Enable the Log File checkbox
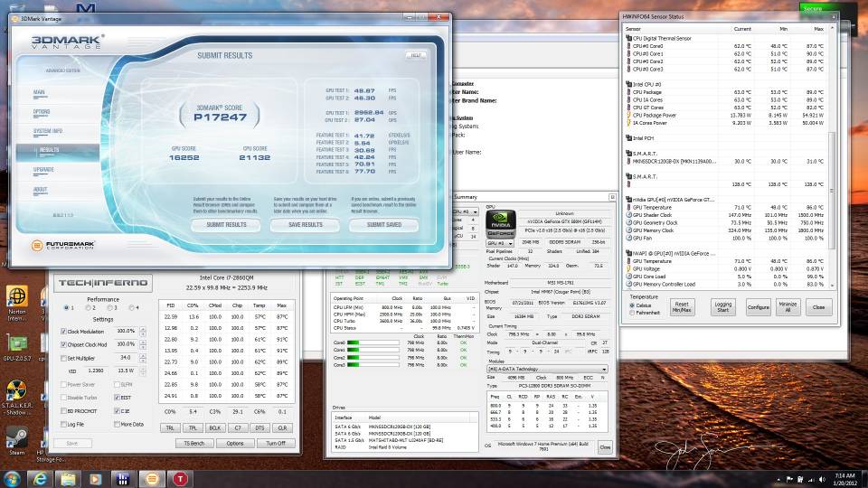The height and width of the screenshot is (488, 868). pyautogui.click(x=63, y=425)
